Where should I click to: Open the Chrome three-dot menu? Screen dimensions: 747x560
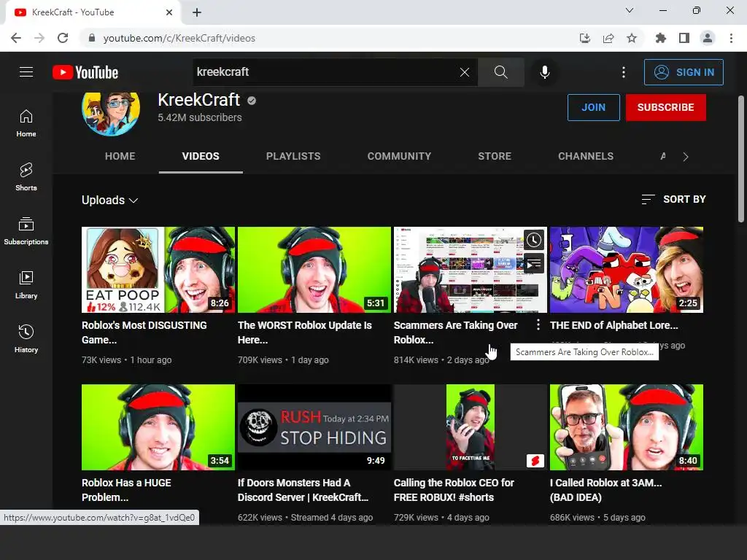731,38
